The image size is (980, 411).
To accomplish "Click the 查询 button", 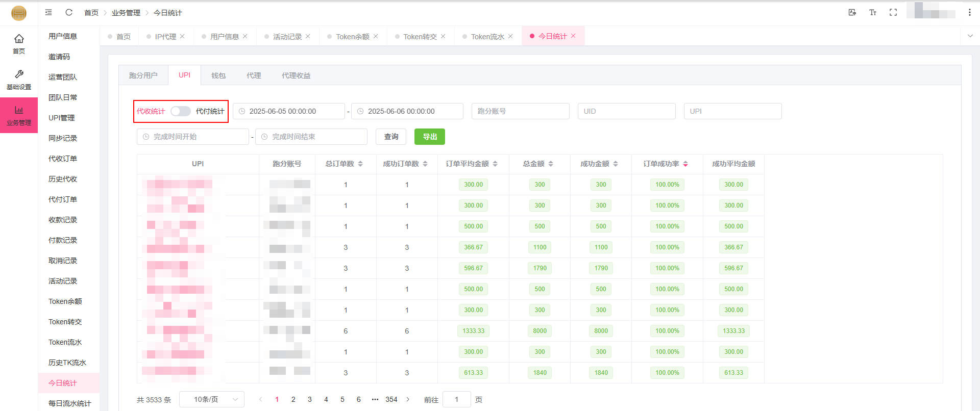I will (x=391, y=137).
